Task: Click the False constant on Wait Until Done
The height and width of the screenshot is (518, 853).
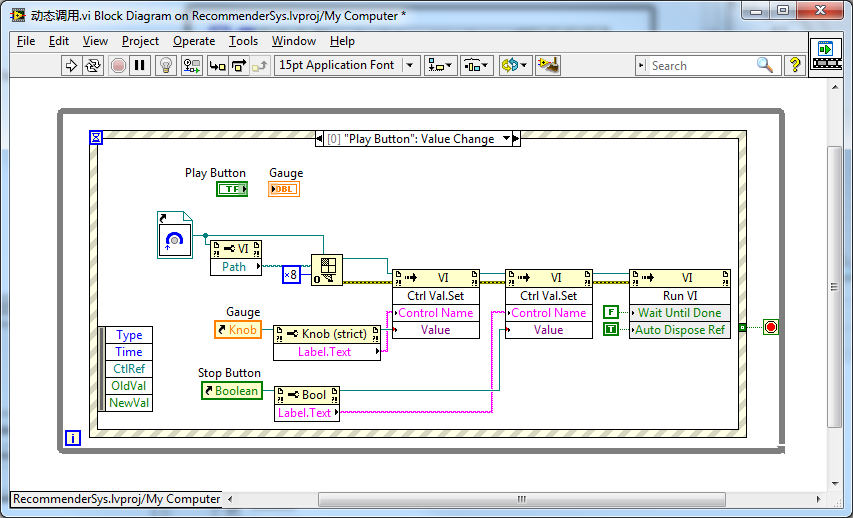Action: pyautogui.click(x=611, y=313)
